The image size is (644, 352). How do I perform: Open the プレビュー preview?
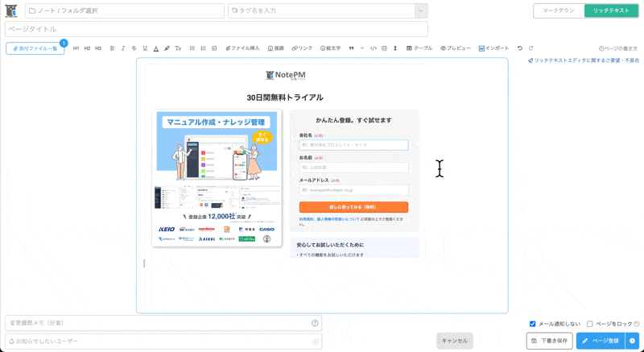[x=456, y=48]
